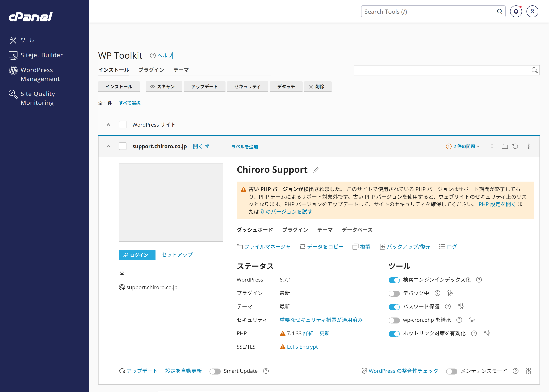549x392 pixels.
Task: Switch to the top テーマ tab
Action: pyautogui.click(x=181, y=70)
